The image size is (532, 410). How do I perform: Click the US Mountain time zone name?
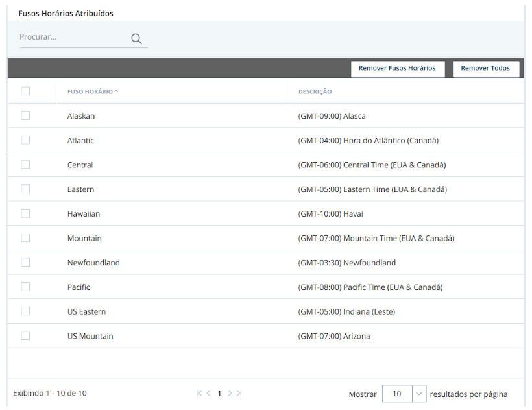point(90,336)
